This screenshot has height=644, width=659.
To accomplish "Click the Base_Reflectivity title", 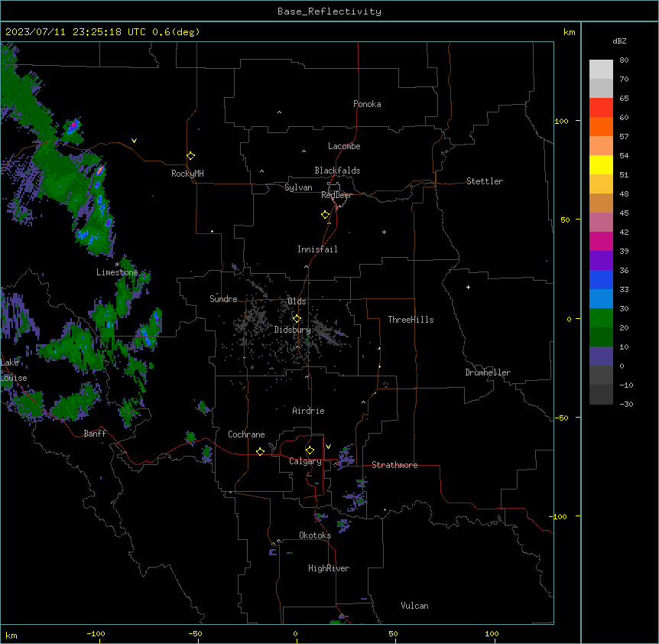I will coord(329,11).
